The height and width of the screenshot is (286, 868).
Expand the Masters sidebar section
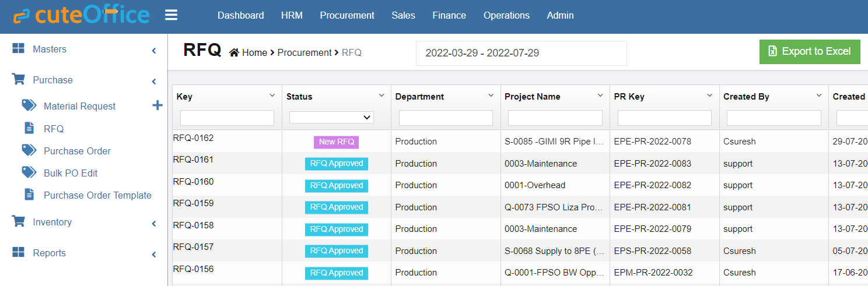click(x=154, y=50)
